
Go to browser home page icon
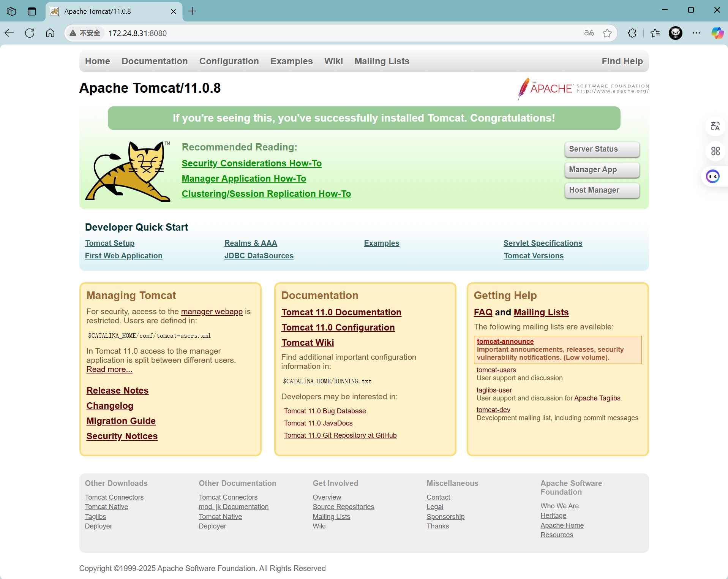(x=50, y=33)
